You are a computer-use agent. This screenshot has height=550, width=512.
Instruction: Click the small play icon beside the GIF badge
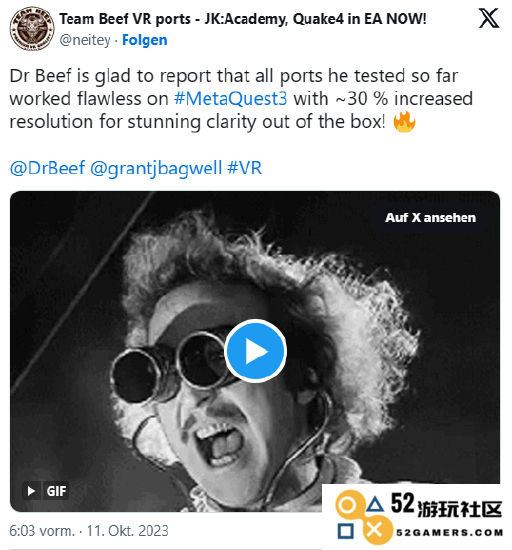tap(32, 491)
